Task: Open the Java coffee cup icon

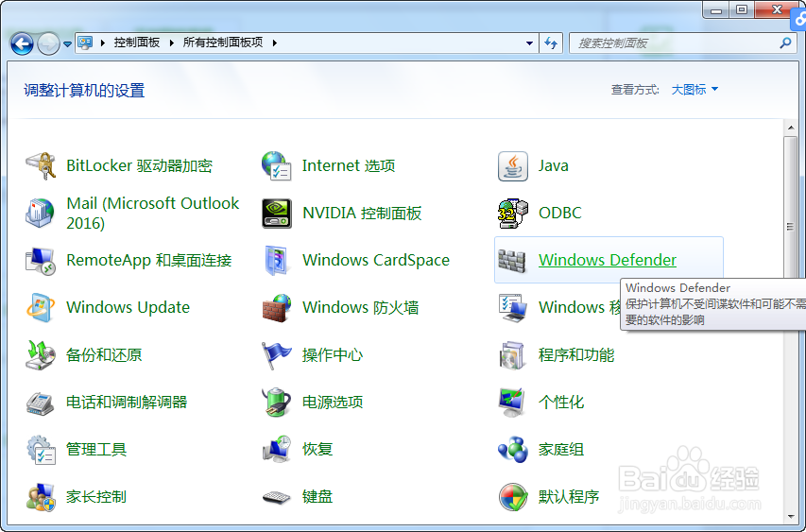Action: tap(512, 166)
